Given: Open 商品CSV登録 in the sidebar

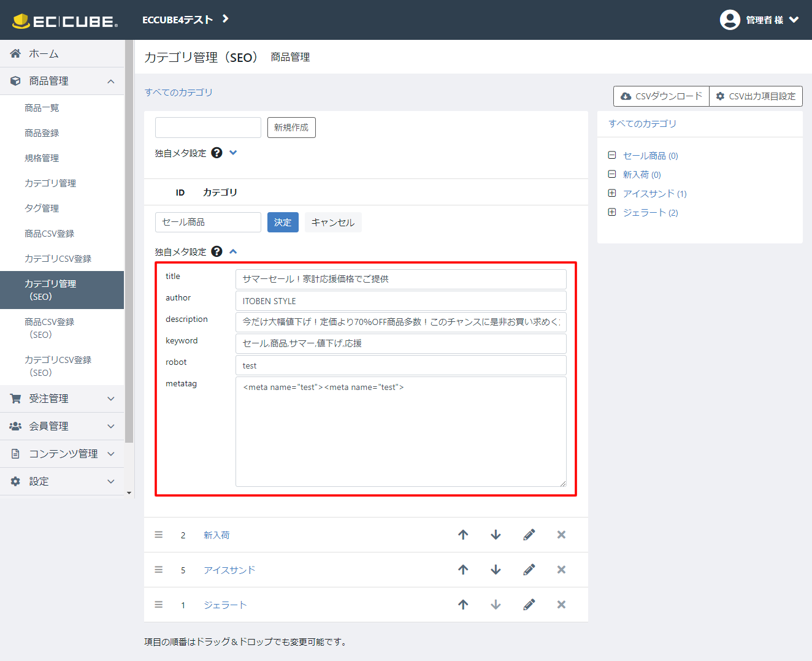Looking at the screenshot, I should coord(49,234).
